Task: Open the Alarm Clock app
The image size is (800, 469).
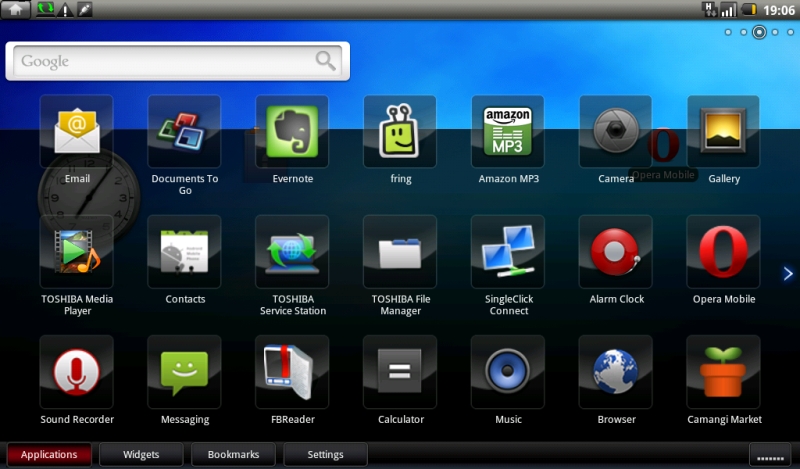Action: coord(615,252)
